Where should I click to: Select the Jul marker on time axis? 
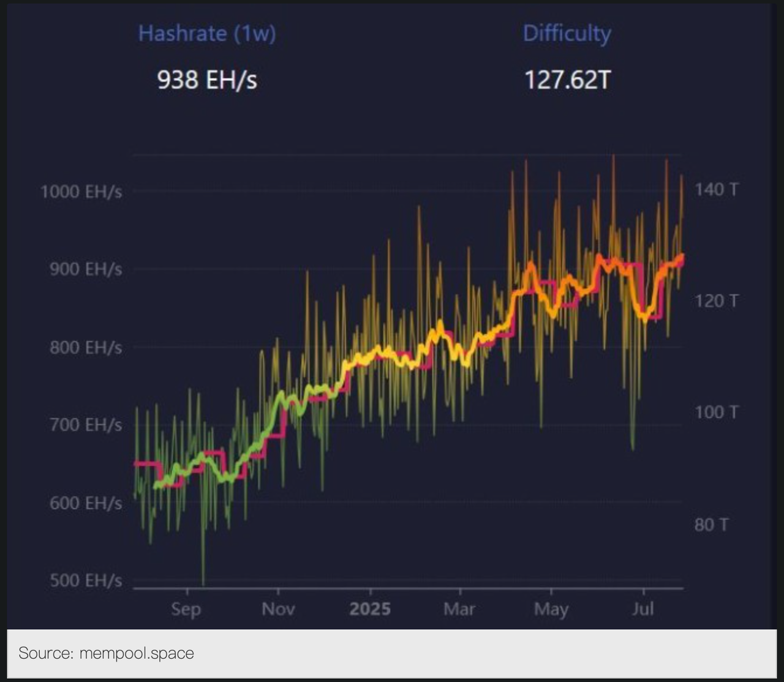[x=643, y=609]
